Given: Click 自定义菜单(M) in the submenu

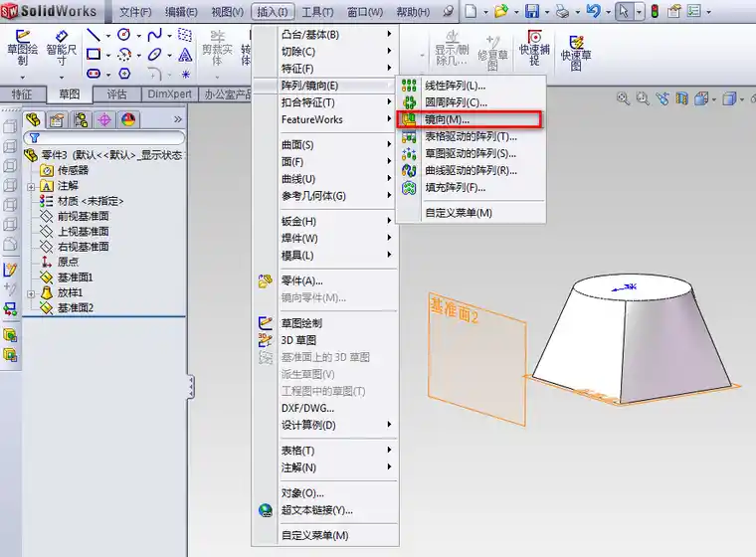Looking at the screenshot, I should 459,213.
